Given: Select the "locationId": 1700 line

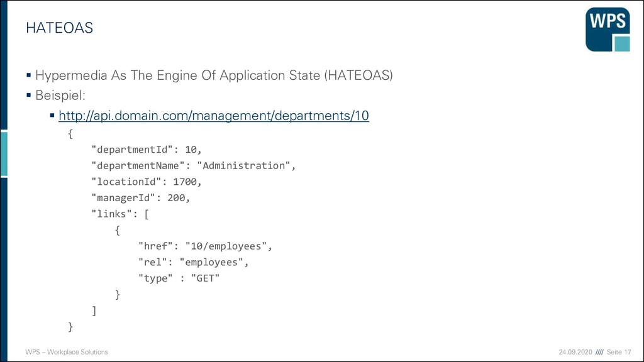Looking at the screenshot, I should tap(147, 182).
